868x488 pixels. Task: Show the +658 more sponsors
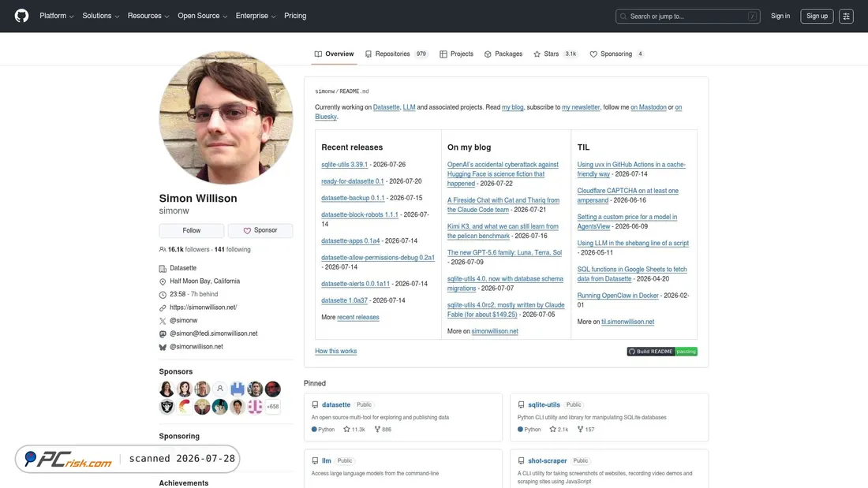click(273, 407)
